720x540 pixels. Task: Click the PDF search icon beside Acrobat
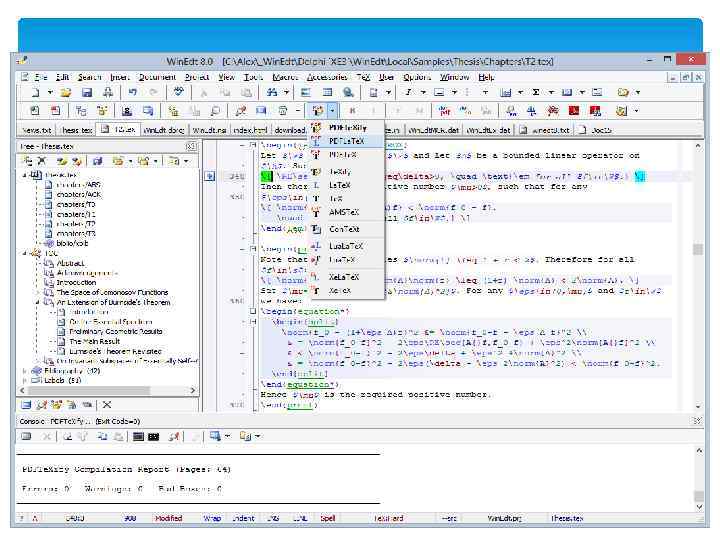(596, 111)
